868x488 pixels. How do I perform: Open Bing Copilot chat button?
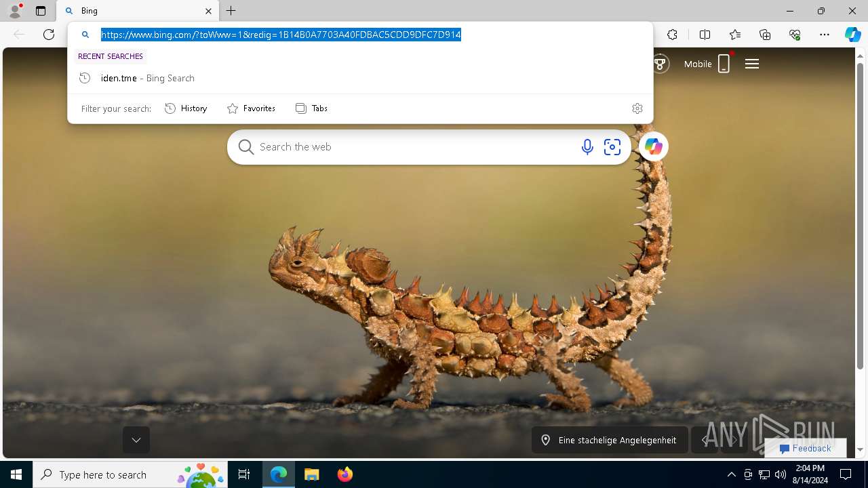pos(654,146)
